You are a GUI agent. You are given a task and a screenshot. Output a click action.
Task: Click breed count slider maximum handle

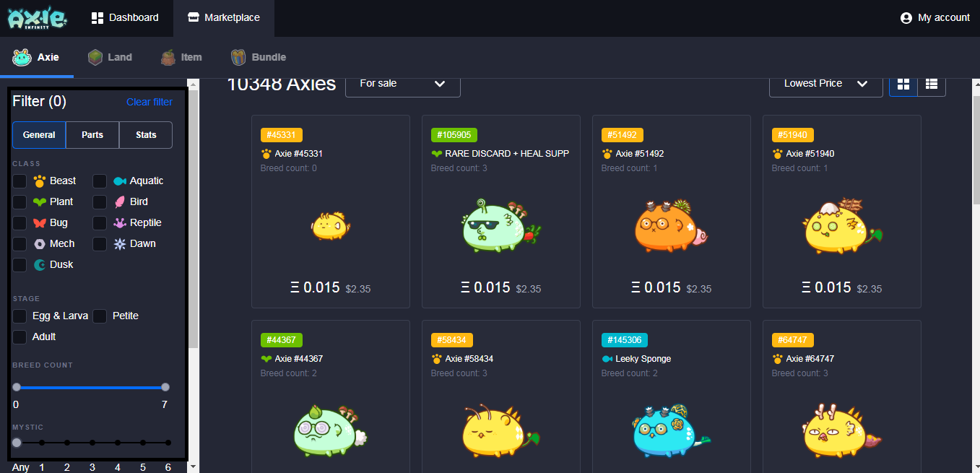[x=165, y=387]
